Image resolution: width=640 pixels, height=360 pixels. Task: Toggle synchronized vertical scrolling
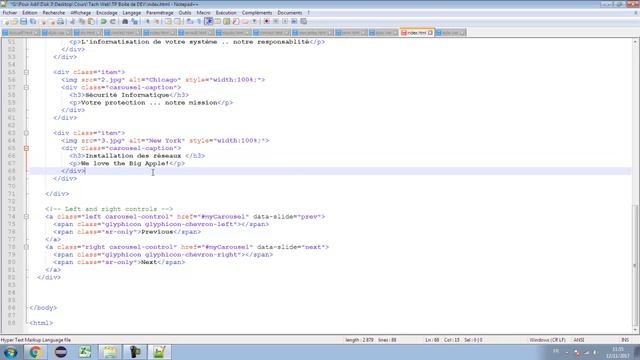[168, 21]
